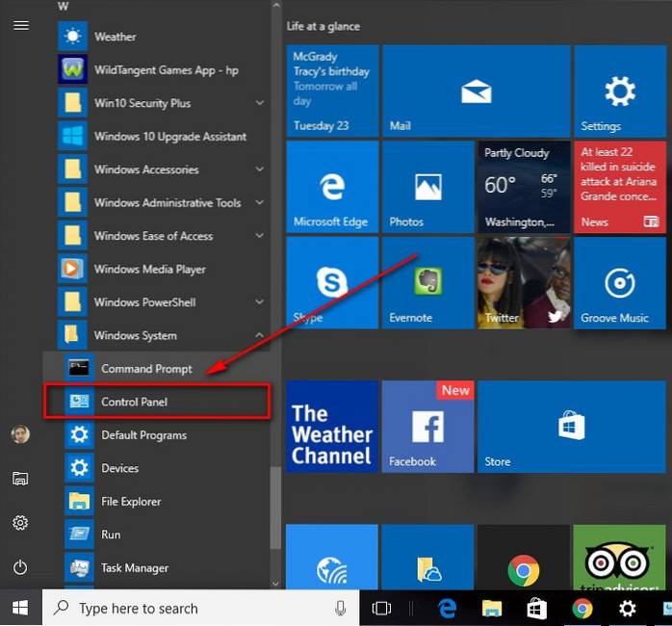
Task: Click the Type here to search box
Action: click(x=193, y=608)
